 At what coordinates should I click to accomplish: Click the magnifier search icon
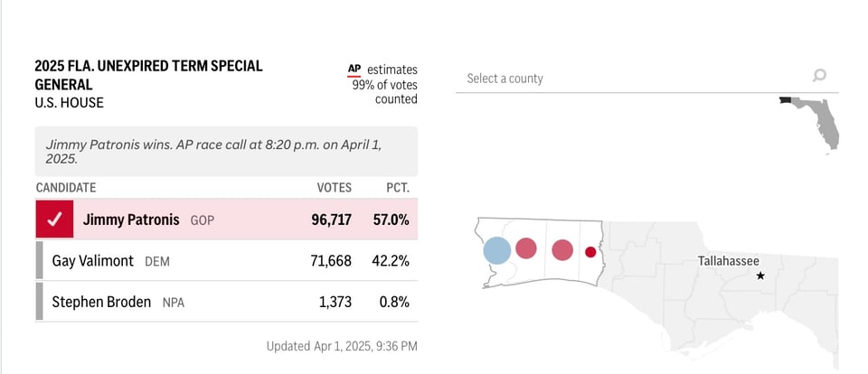tap(819, 77)
